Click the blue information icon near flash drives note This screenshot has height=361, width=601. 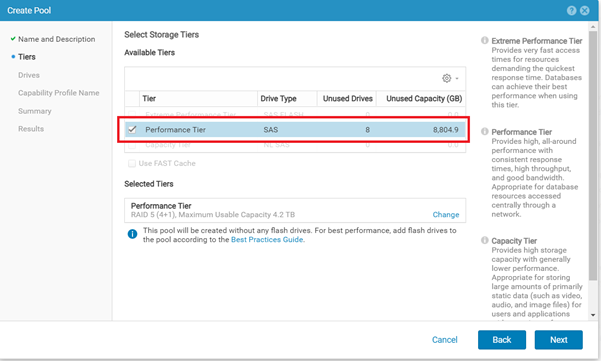[132, 234]
